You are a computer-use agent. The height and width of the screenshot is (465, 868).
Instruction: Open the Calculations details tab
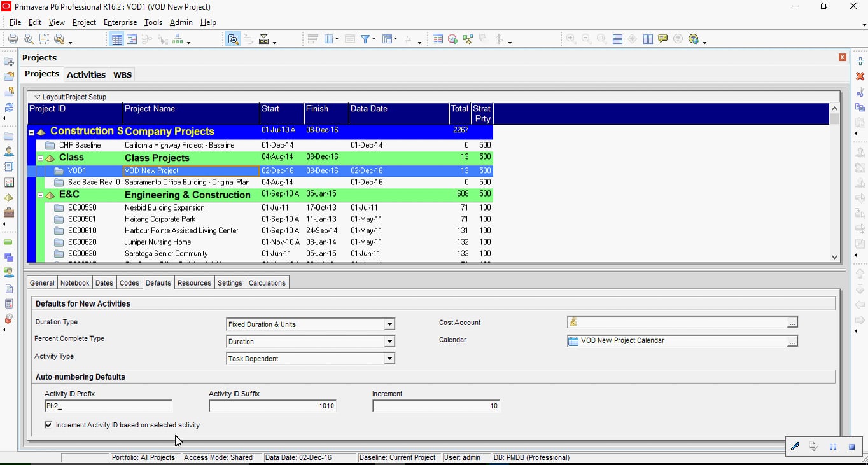click(x=267, y=283)
